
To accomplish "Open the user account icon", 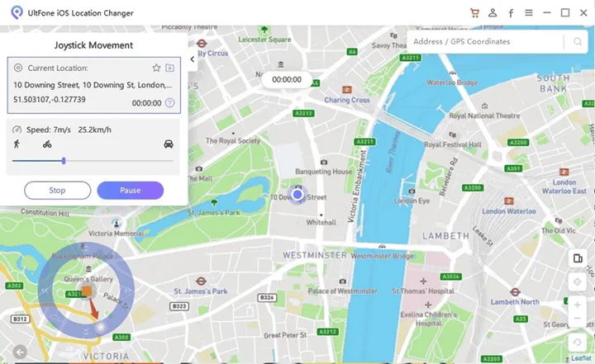I will point(493,13).
